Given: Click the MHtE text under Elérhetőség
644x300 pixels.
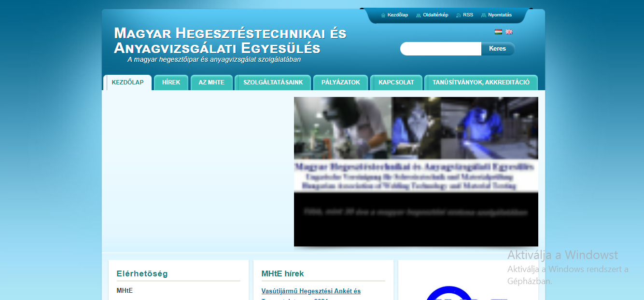Looking at the screenshot, I should [x=125, y=291].
